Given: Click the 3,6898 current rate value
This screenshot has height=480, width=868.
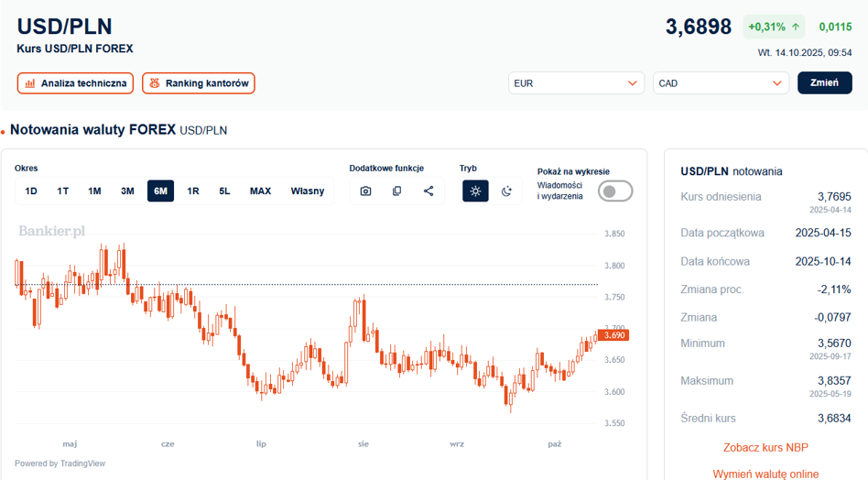Looking at the screenshot, I should point(698,27).
